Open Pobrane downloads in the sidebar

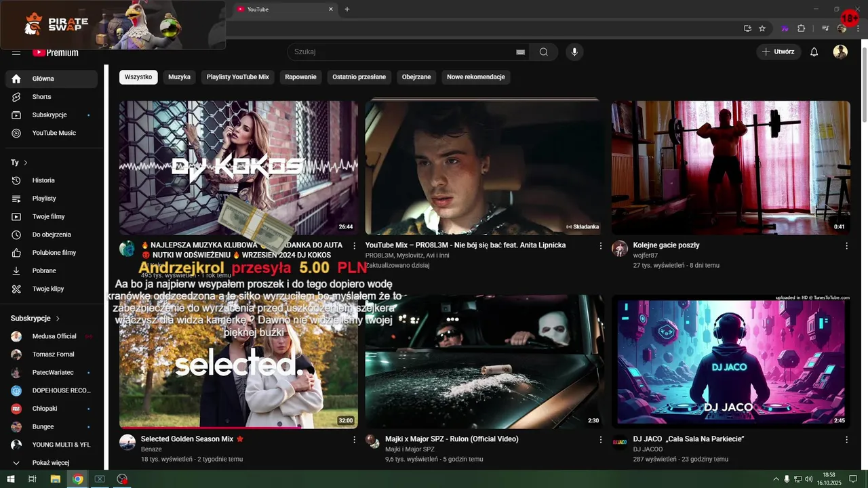[52, 270]
